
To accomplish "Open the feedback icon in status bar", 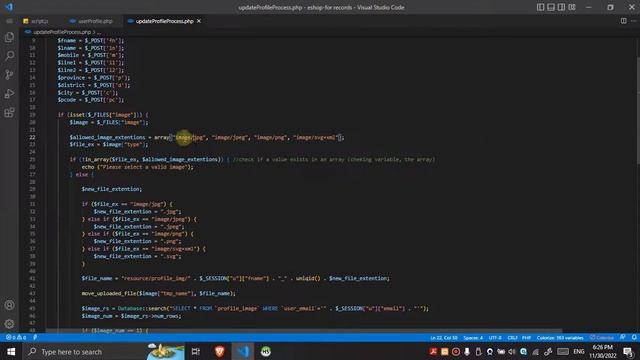I will [623, 338].
